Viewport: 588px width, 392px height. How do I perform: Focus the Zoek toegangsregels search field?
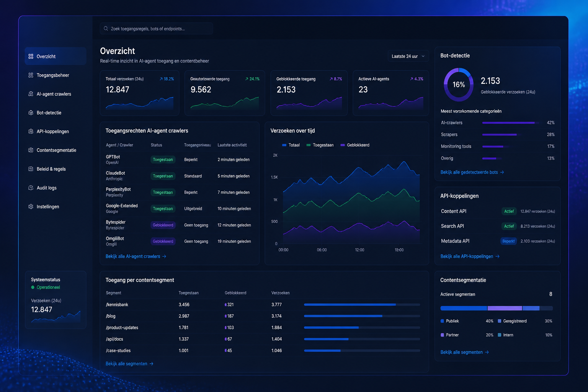[157, 29]
